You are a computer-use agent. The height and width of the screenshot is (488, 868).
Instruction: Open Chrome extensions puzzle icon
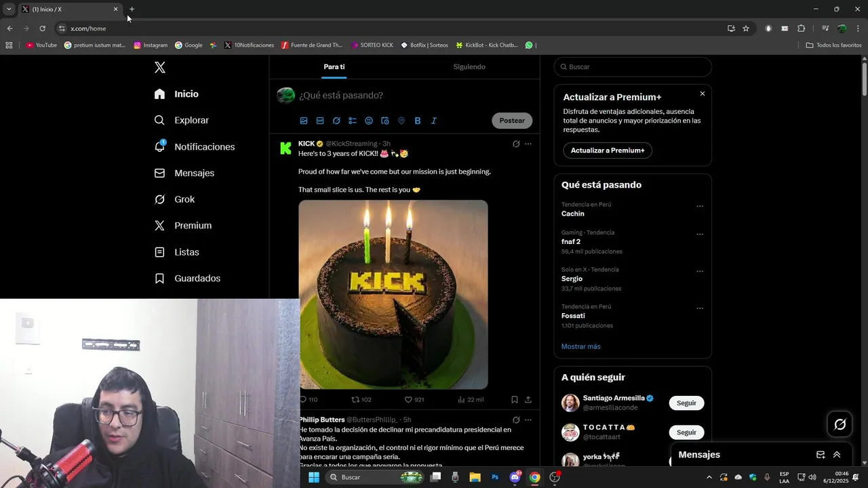pos(801,28)
